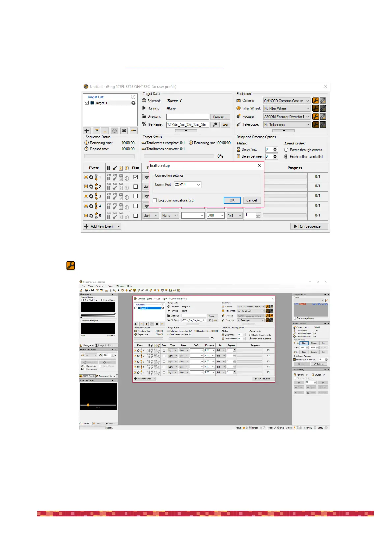Close the Esatto Setup dialog
392x555 pixels.
(259, 166)
